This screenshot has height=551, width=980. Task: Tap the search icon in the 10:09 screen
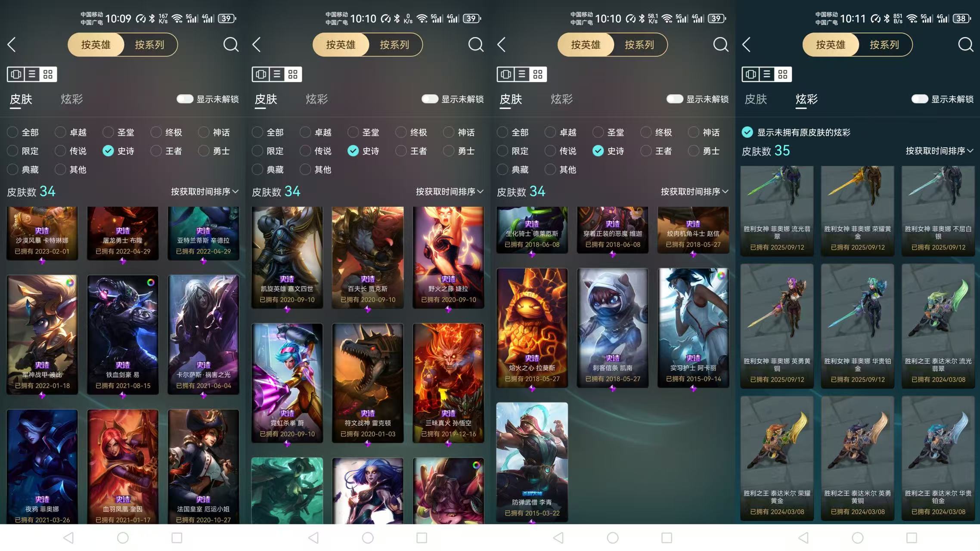coord(231,44)
